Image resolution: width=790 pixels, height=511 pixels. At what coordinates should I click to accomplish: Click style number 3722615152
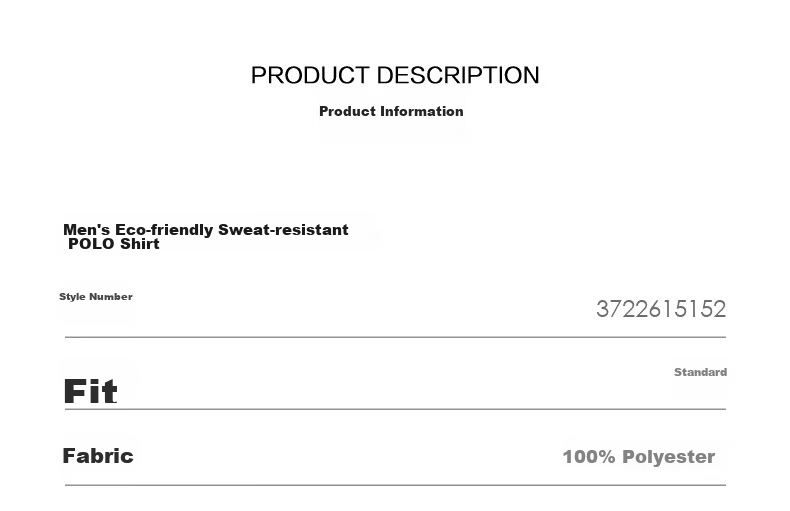click(661, 309)
